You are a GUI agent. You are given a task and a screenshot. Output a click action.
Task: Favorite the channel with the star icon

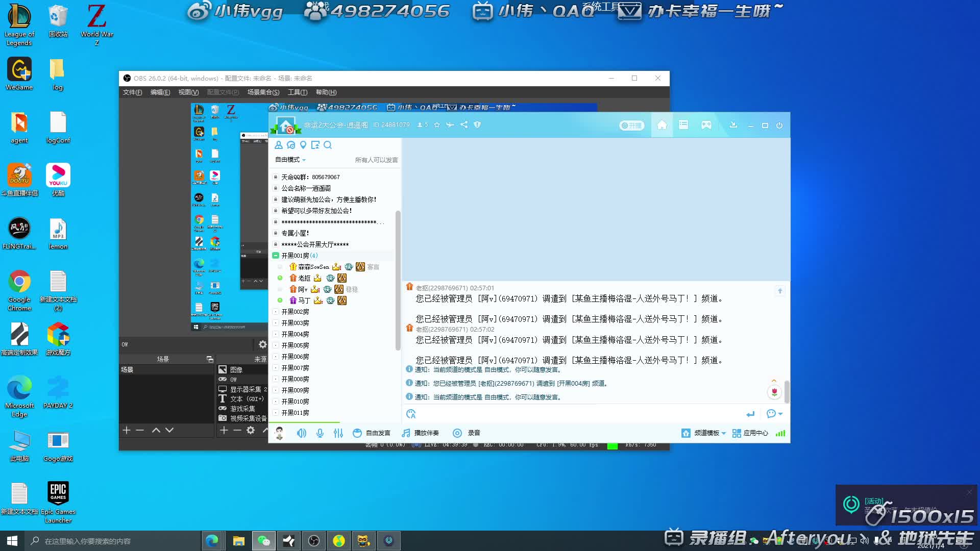pos(437,124)
